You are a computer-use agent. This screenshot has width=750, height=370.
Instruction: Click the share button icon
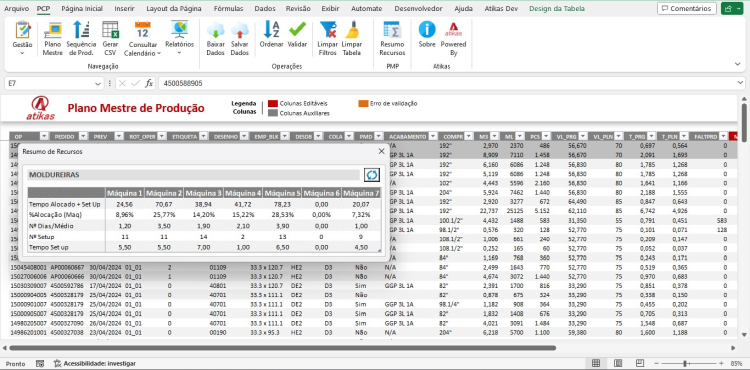[732, 8]
